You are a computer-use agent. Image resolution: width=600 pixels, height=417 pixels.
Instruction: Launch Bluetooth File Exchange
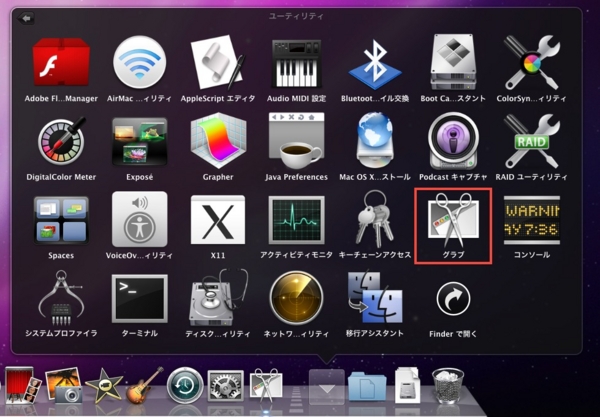pos(375,63)
